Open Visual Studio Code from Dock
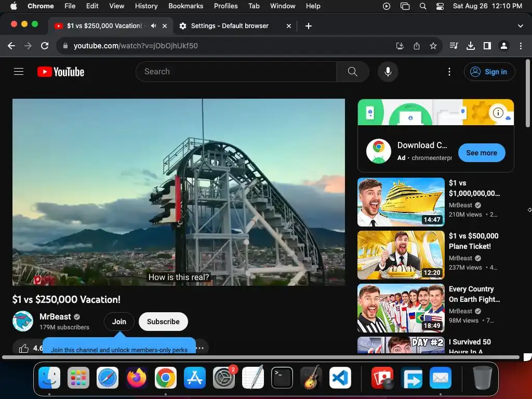The width and height of the screenshot is (532, 399). click(340, 378)
